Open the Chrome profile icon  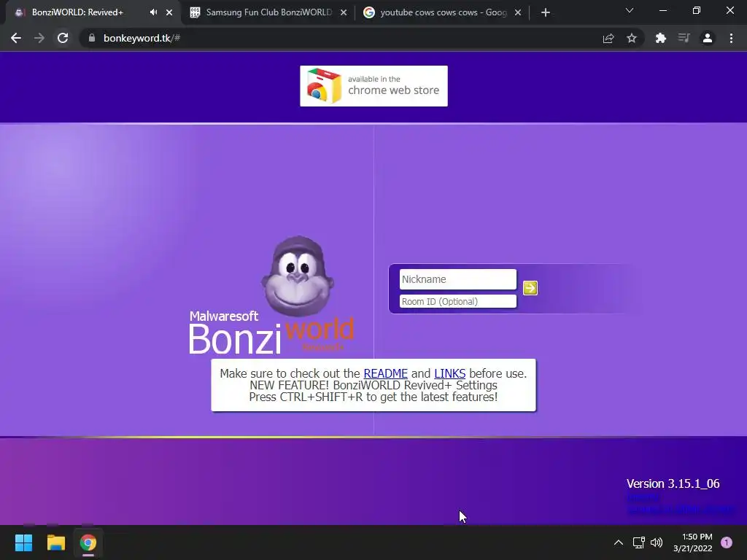708,38
